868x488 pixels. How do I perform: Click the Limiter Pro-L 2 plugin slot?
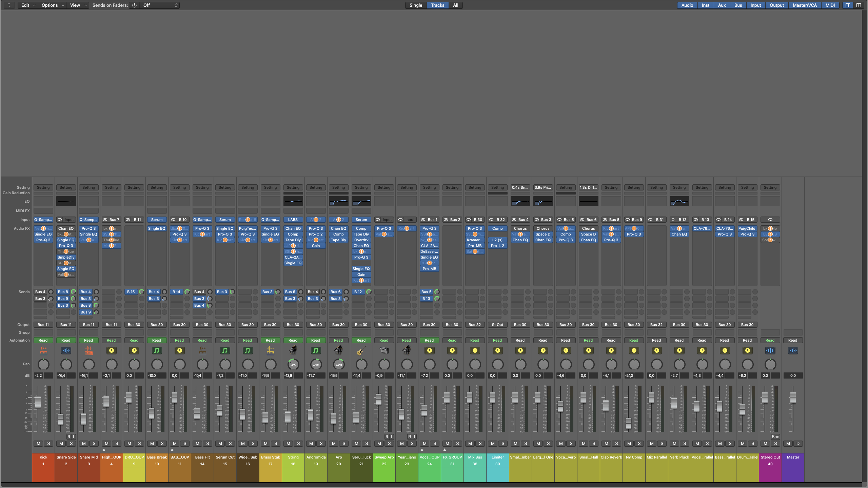pyautogui.click(x=497, y=246)
